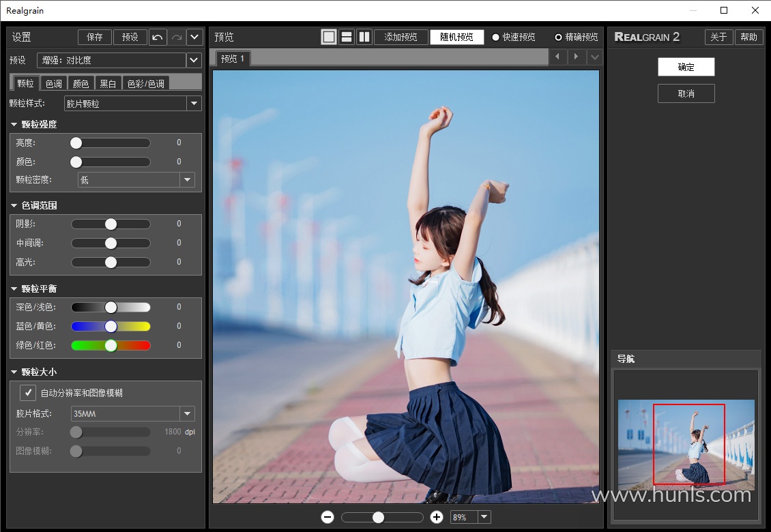
Task: Collapse the 色调范围 section
Action: click(x=14, y=205)
